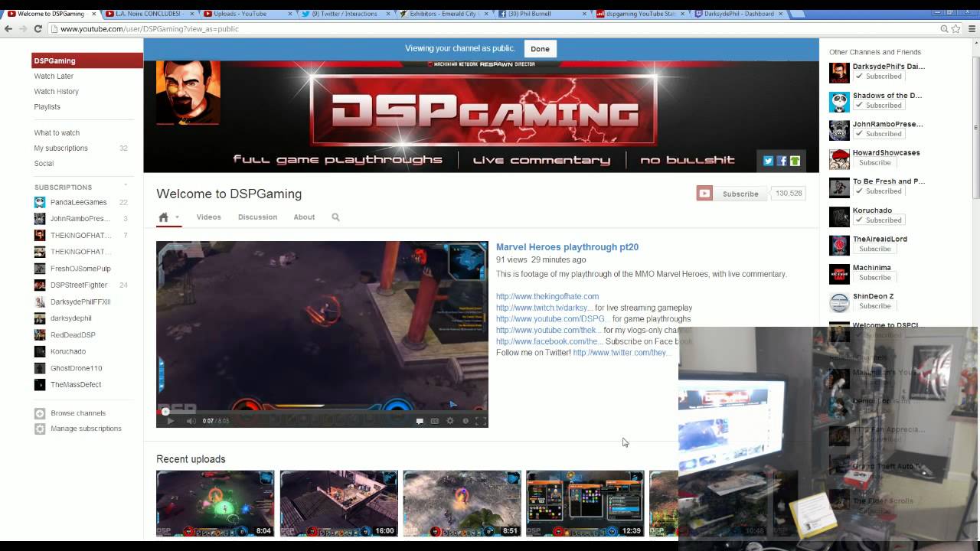Image resolution: width=980 pixels, height=551 pixels.
Task: Switch to DarksydePhil - Dashboard browser tab
Action: (739, 13)
